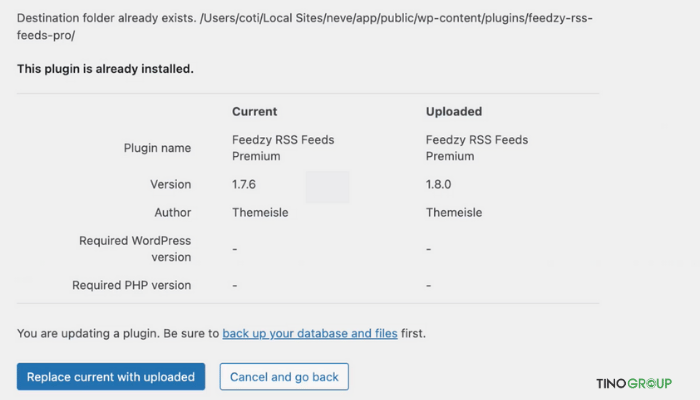Click the Current column header

[254, 111]
